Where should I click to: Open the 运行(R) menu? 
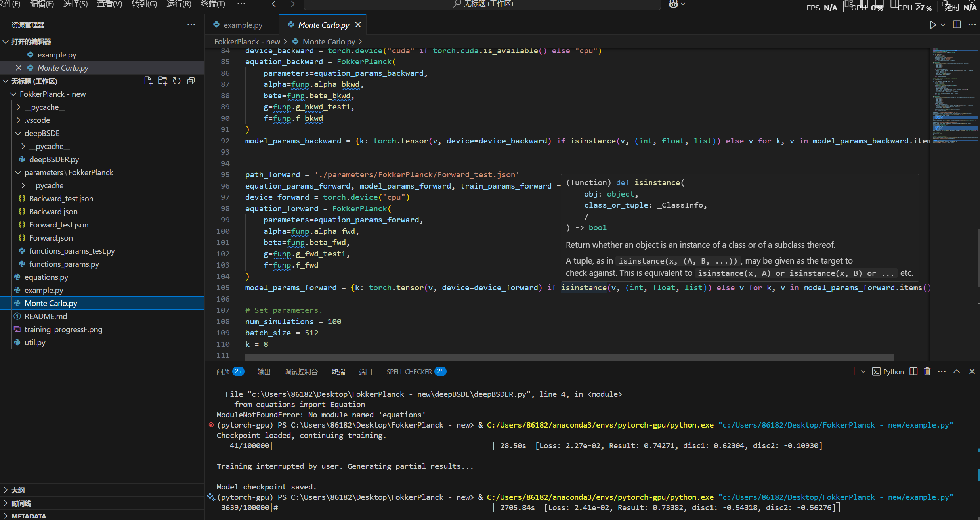pos(179,4)
